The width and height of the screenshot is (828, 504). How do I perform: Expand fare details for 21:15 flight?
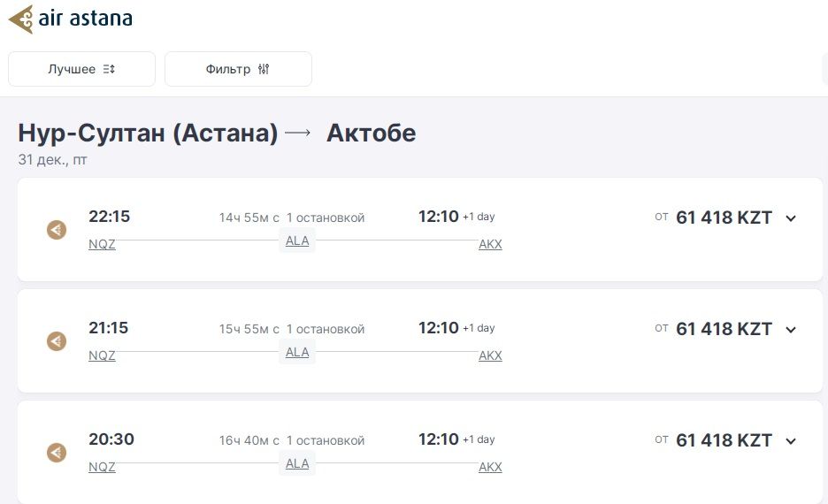791,330
